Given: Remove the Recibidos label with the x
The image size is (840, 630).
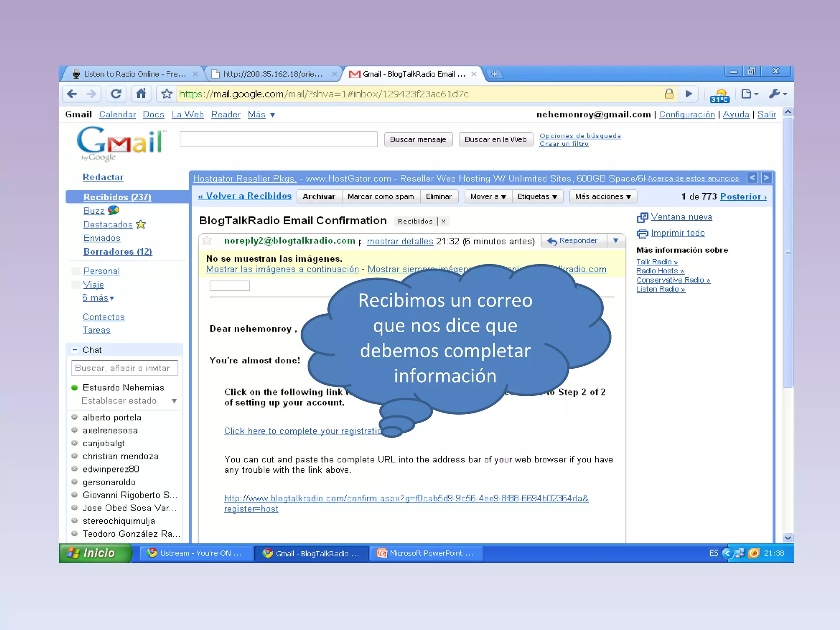Looking at the screenshot, I should point(443,221).
